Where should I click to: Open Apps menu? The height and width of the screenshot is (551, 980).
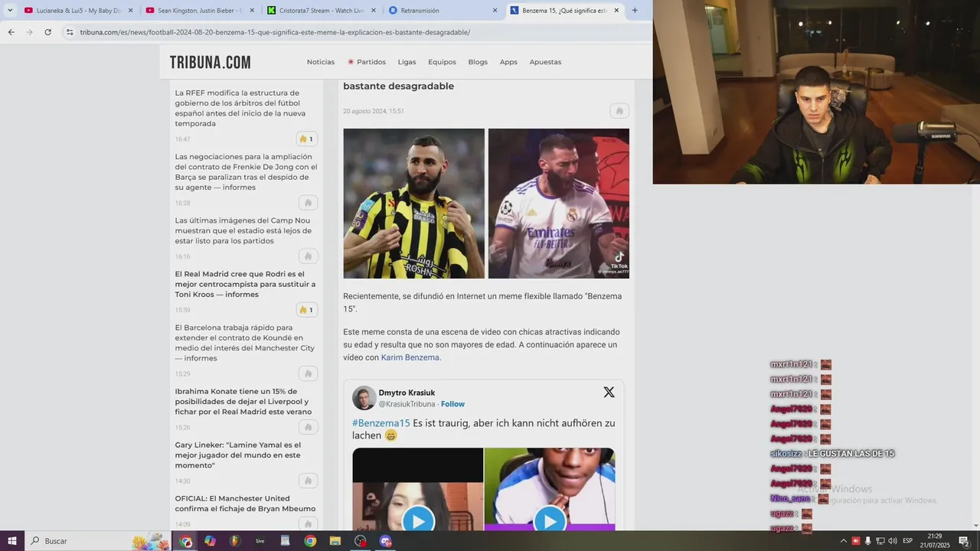pos(508,62)
